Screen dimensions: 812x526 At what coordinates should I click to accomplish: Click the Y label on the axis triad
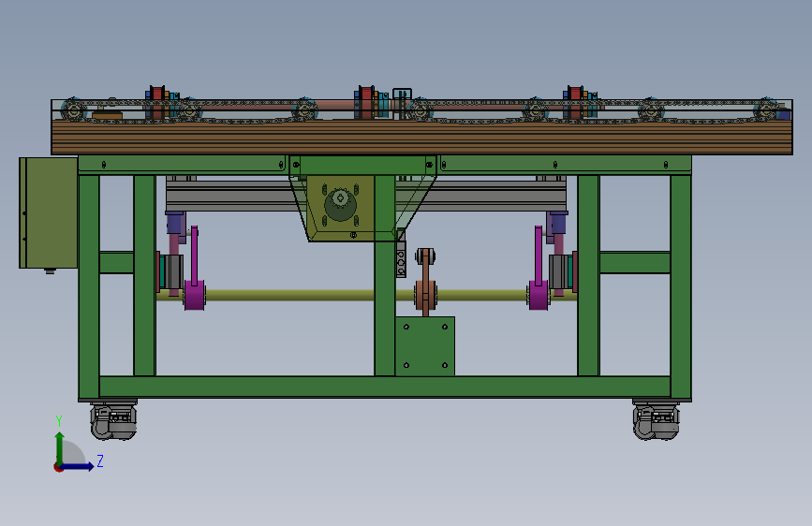(59, 421)
